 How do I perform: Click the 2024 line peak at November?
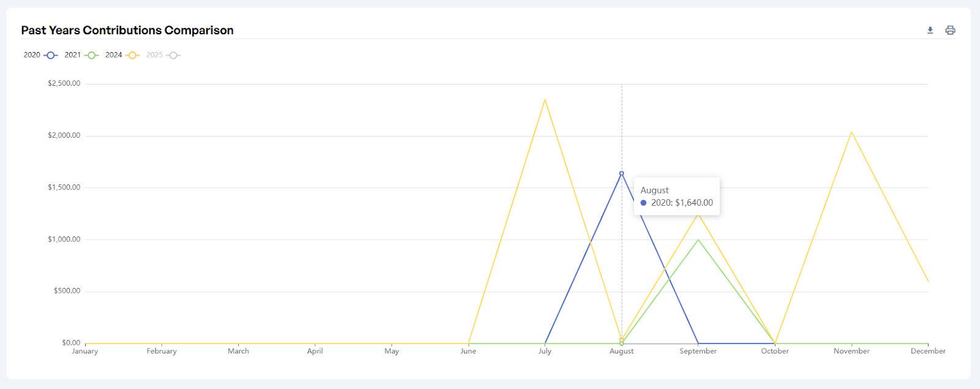point(851,132)
